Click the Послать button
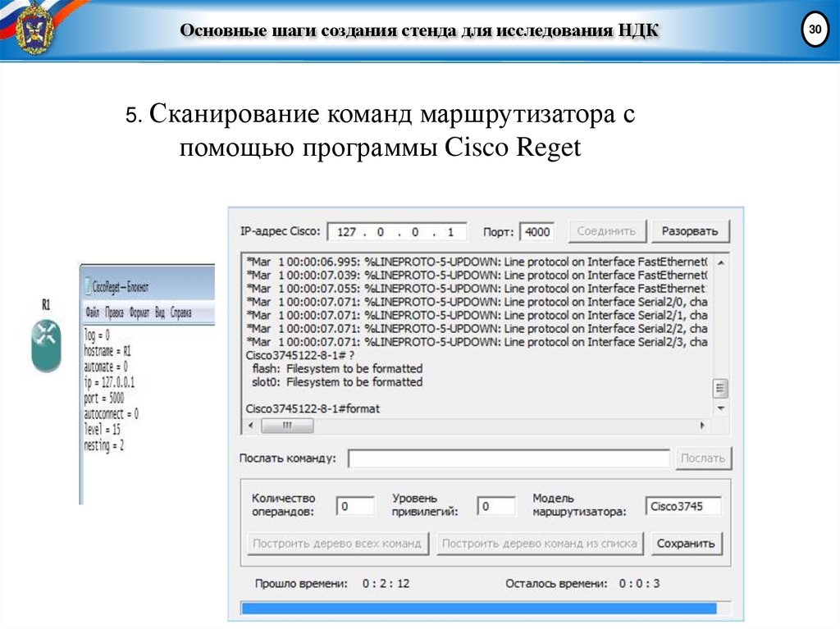 point(703,458)
